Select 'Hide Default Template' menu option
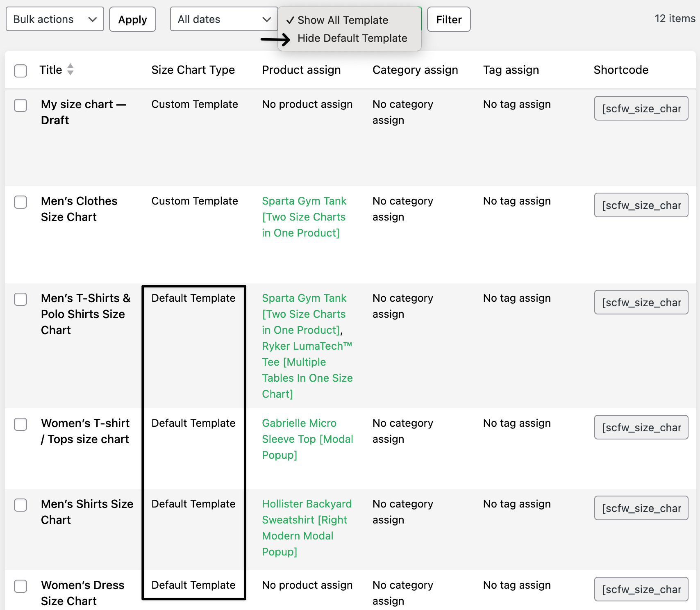This screenshot has width=700, height=610. point(352,38)
